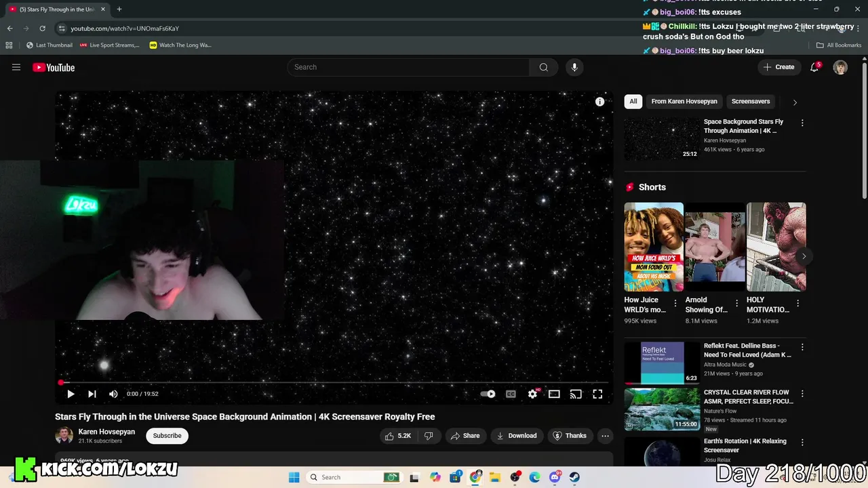868x488 pixels.
Task: Open options for the Reflekt video
Action: pyautogui.click(x=802, y=347)
